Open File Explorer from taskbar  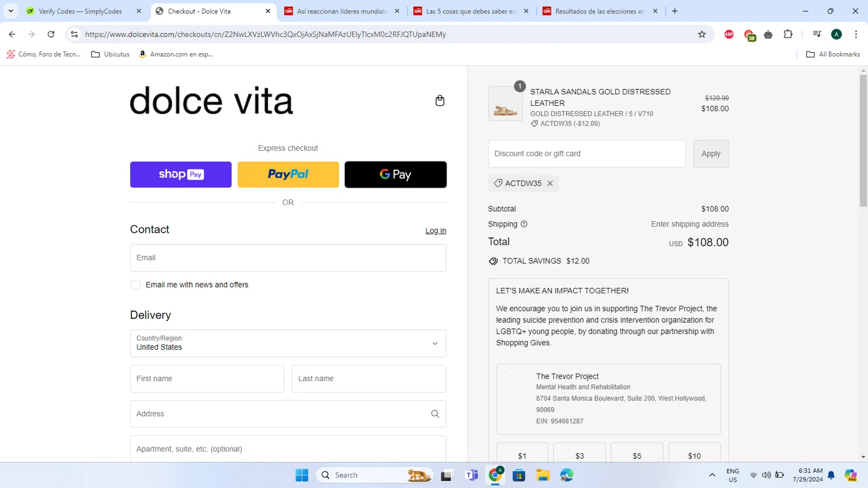point(543,475)
